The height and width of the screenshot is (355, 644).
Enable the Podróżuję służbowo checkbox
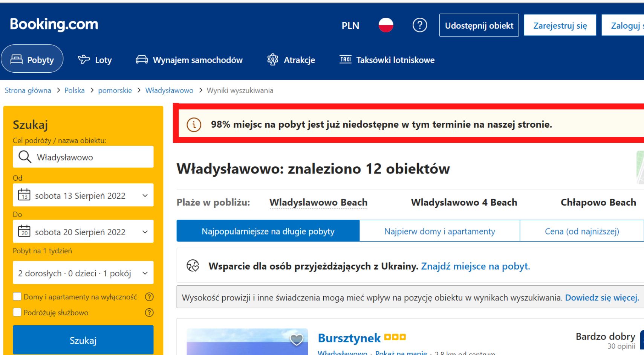point(17,312)
